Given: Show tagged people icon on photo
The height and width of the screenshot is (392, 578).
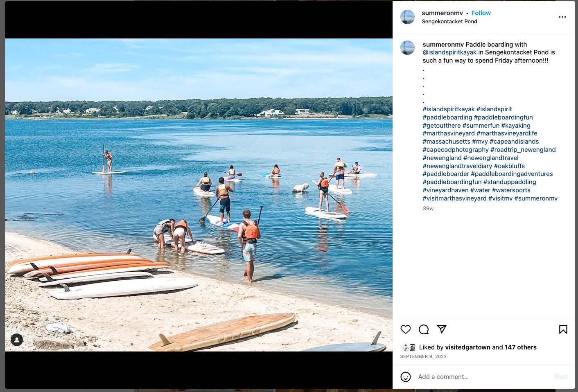Looking at the screenshot, I should (x=17, y=340).
